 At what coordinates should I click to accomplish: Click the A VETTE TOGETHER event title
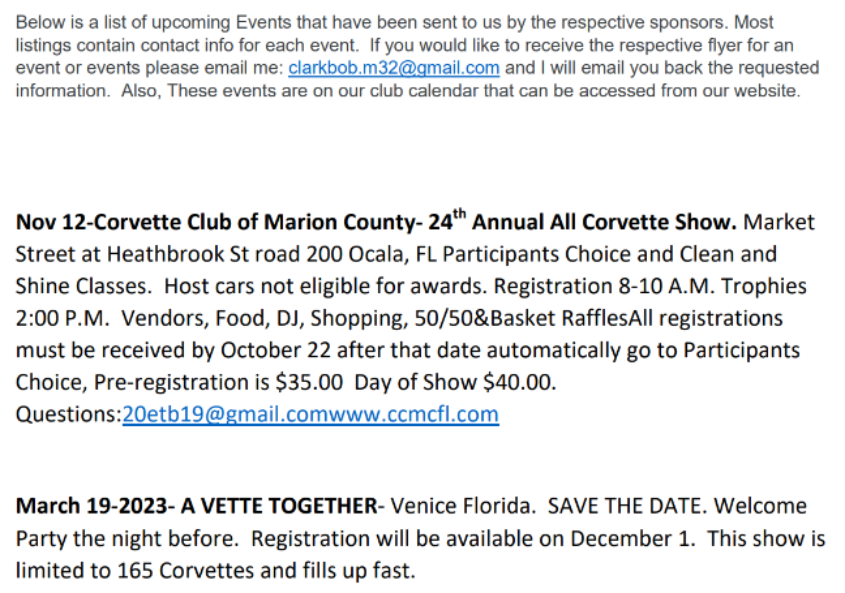pyautogui.click(x=279, y=506)
